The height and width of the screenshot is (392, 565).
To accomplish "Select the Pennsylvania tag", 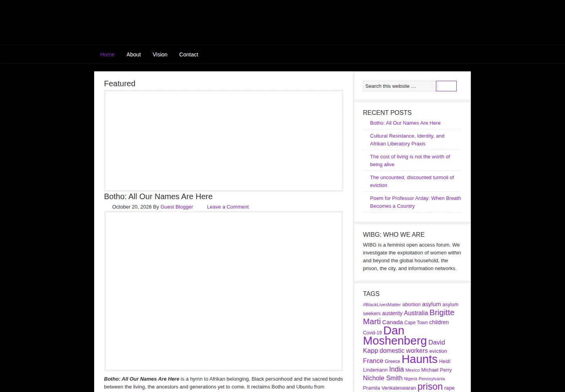I will (432, 379).
